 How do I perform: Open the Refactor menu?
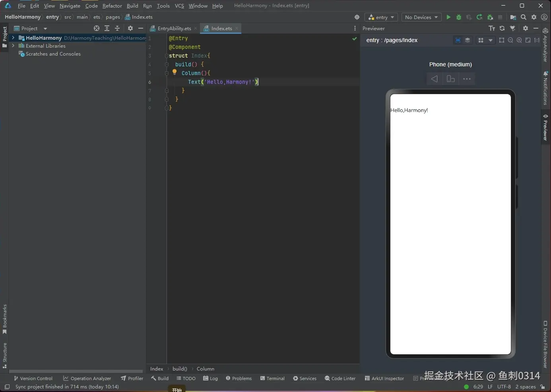click(x=112, y=6)
